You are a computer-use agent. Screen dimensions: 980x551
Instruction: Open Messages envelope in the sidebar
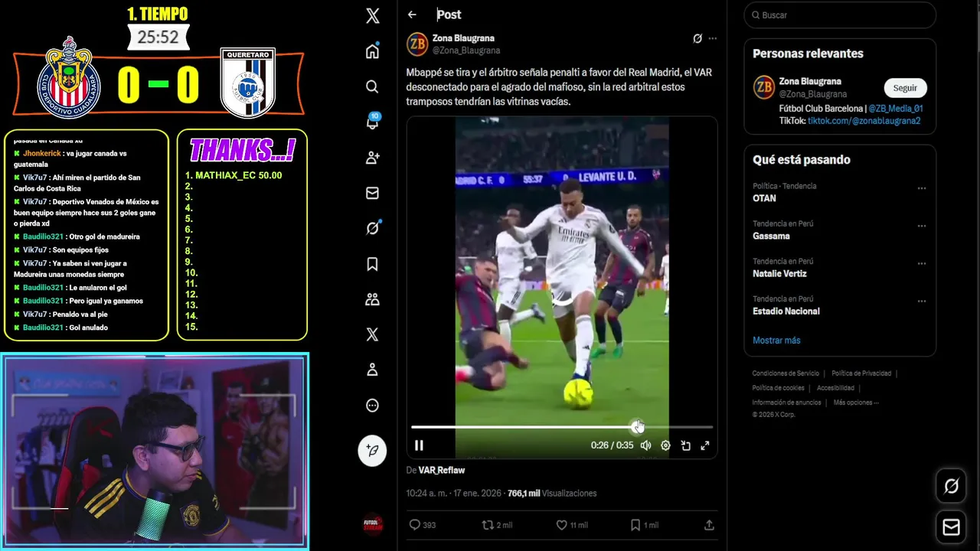point(372,193)
